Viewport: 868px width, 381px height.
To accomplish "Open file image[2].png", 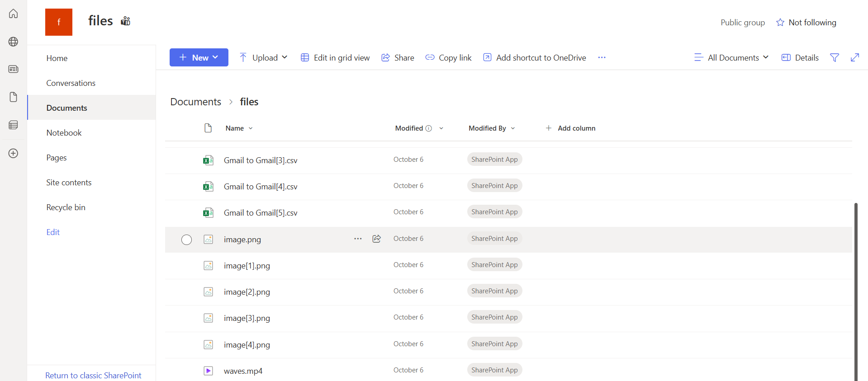I will (247, 292).
